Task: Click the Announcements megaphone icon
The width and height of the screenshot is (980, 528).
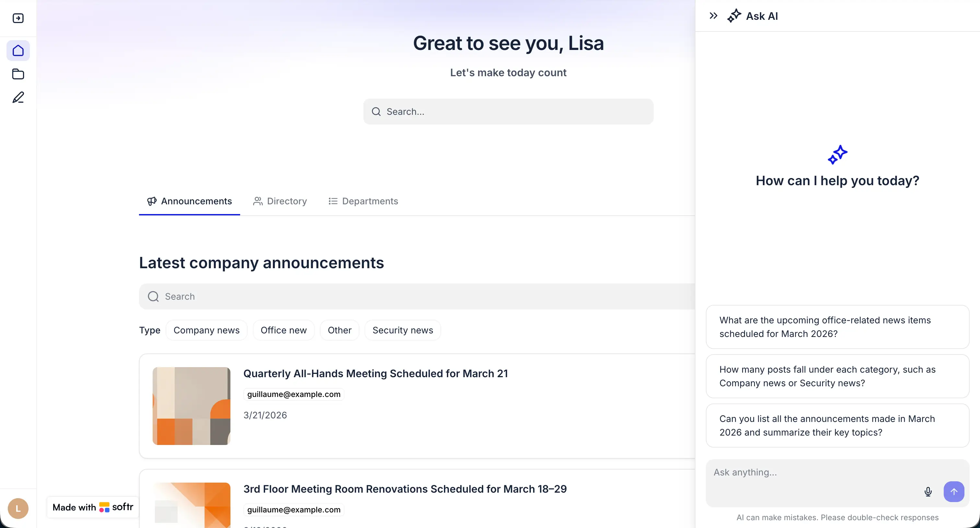Action: coord(152,201)
